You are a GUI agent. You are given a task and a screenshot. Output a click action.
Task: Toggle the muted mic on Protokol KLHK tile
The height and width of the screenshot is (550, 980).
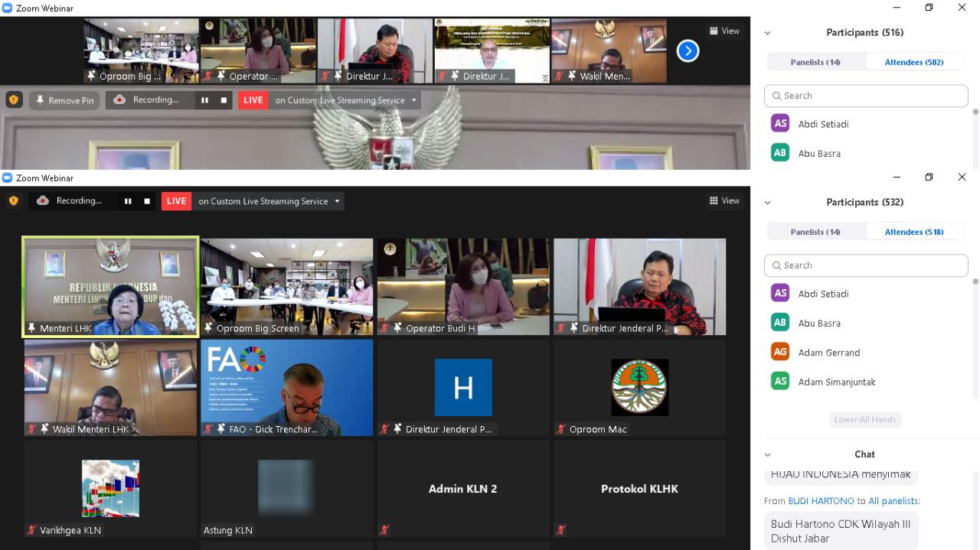pos(561,529)
